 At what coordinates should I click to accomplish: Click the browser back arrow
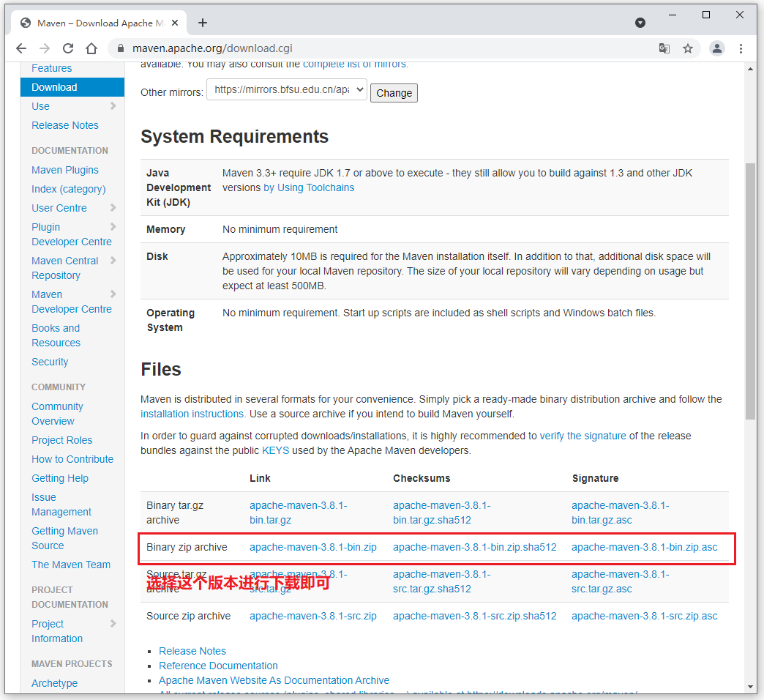(21, 48)
